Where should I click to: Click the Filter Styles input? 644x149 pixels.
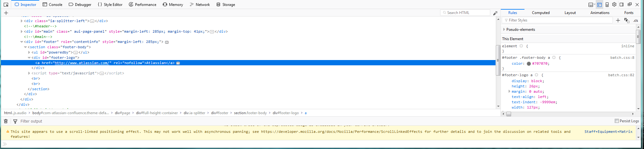557,20
